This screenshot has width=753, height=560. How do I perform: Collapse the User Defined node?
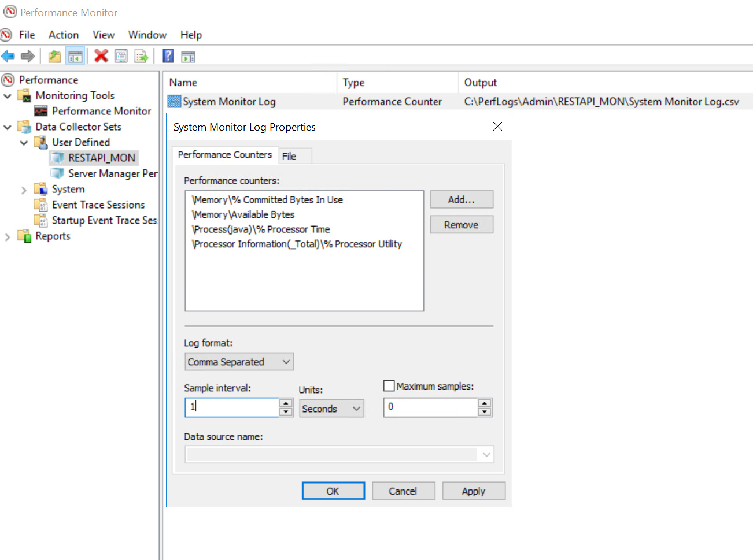(x=24, y=142)
